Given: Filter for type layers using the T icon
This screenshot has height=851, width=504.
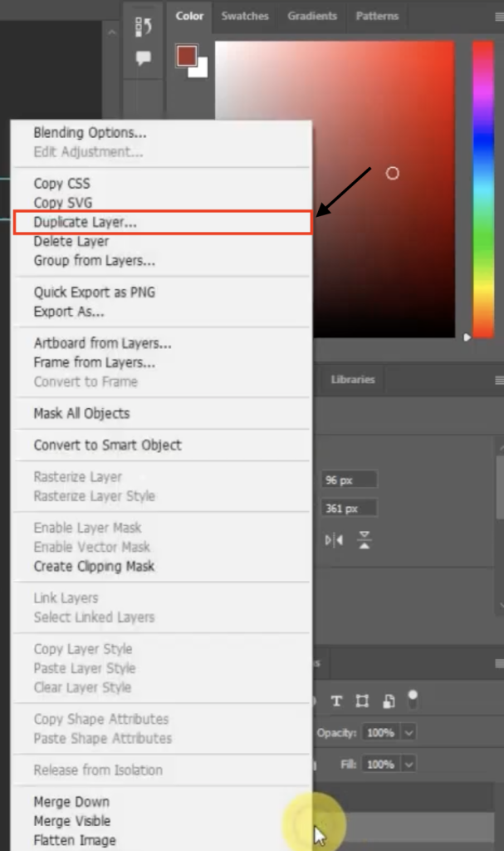Looking at the screenshot, I should [336, 701].
